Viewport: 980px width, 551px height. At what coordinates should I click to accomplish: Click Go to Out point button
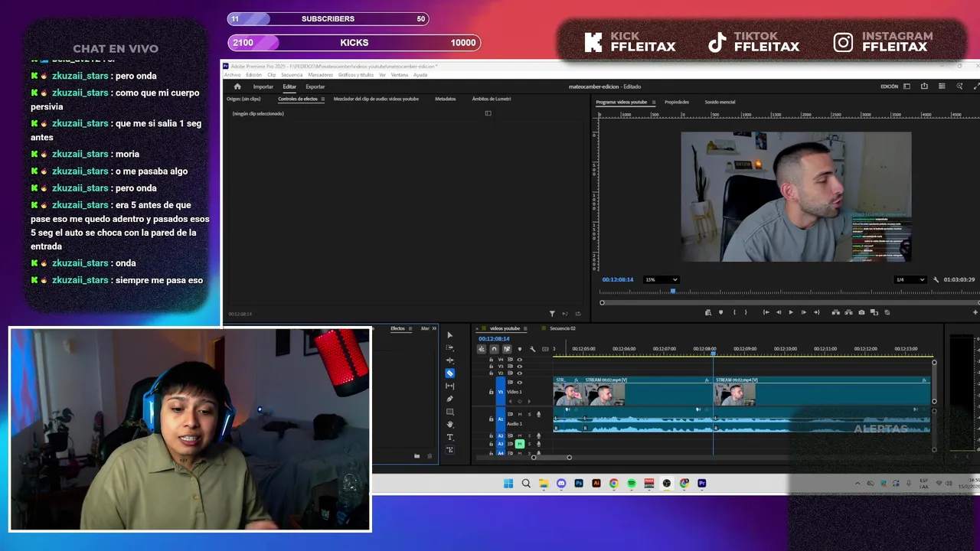[817, 312]
